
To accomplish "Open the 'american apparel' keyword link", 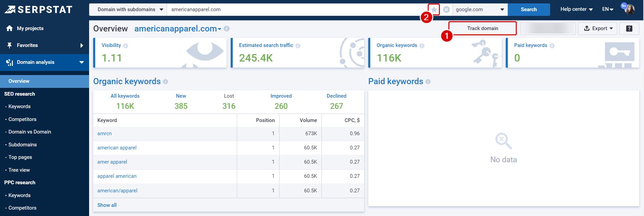I will (117, 148).
